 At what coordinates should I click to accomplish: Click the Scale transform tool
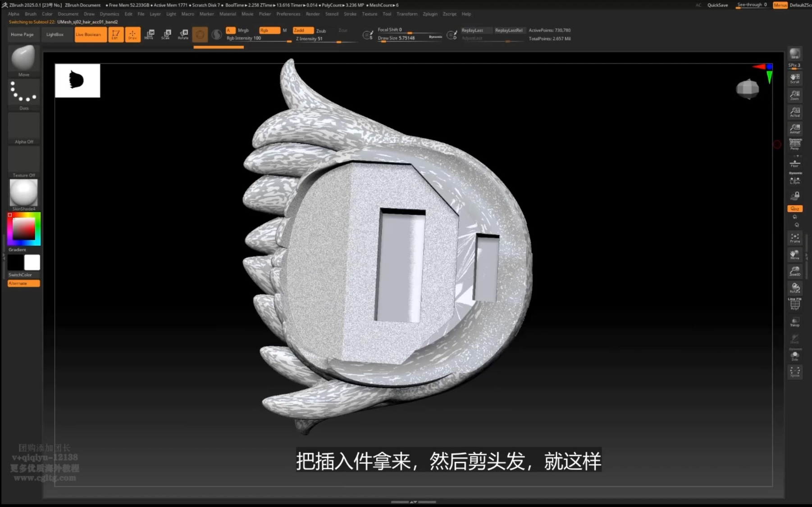click(166, 34)
